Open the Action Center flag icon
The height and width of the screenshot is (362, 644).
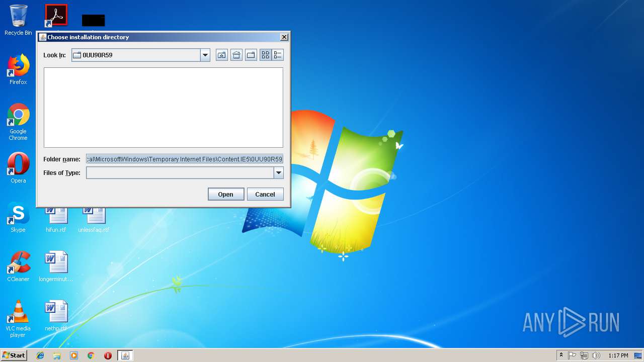coord(572,355)
